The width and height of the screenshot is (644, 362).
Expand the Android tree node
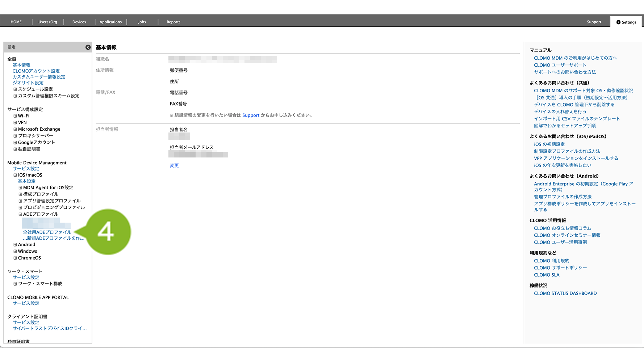click(x=15, y=245)
